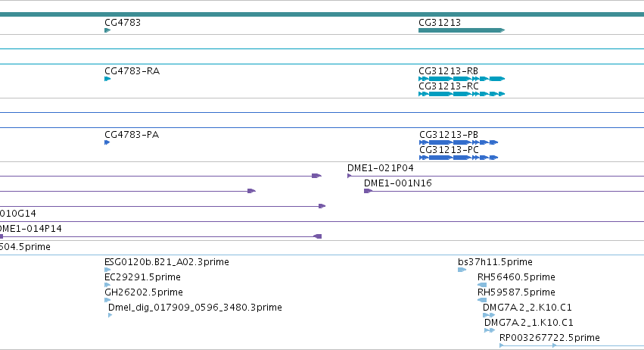Select the EC29291.5prime EST label

pyautogui.click(x=142, y=277)
